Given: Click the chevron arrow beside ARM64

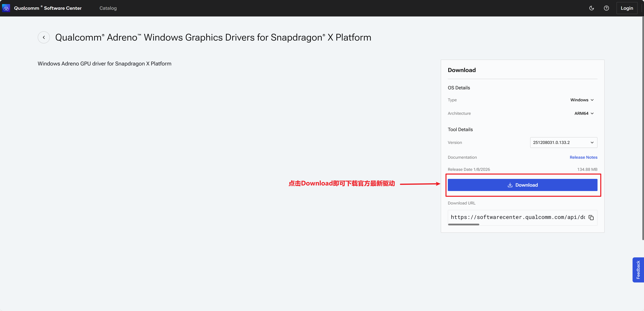Looking at the screenshot, I should pyautogui.click(x=592, y=113).
